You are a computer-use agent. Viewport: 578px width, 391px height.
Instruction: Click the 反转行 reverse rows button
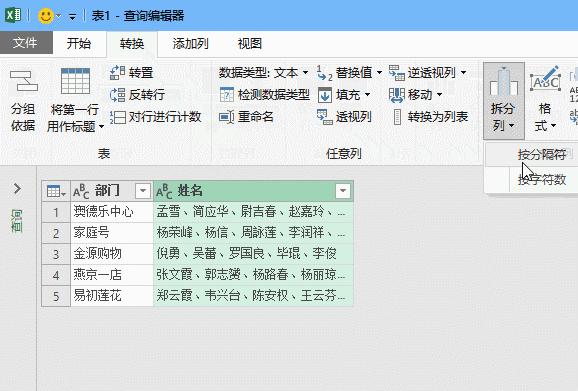[x=137, y=95]
